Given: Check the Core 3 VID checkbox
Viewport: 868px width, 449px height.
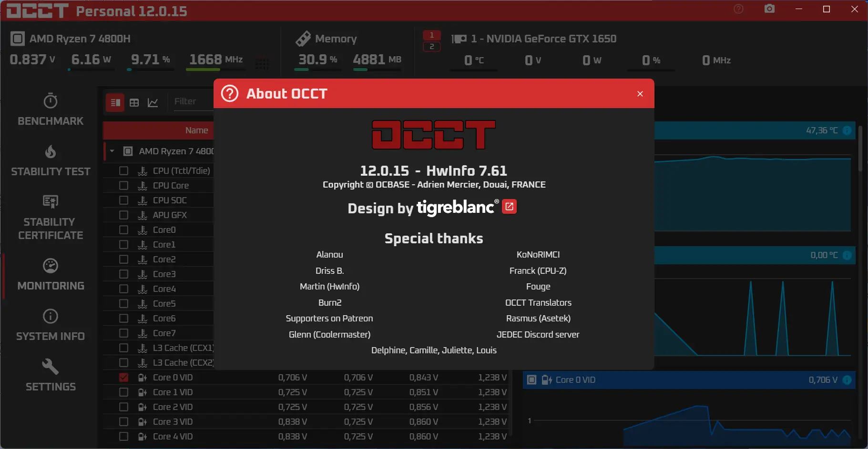Looking at the screenshot, I should point(123,422).
